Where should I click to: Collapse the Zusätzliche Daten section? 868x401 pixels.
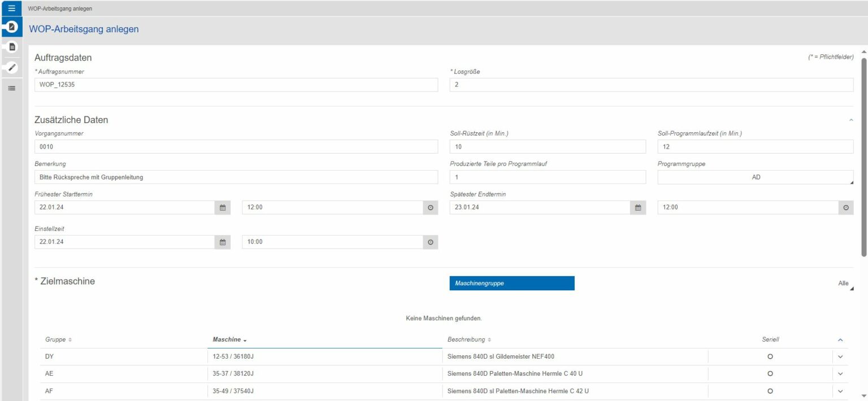tap(851, 120)
